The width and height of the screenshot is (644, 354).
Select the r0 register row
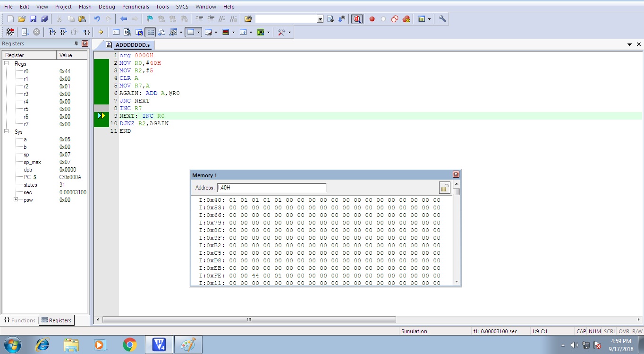click(45, 71)
